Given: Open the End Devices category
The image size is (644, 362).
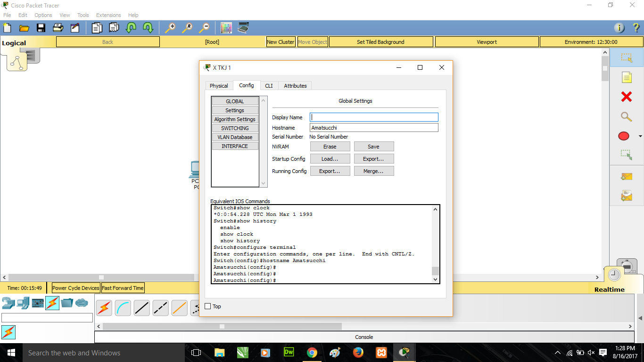Looking at the screenshot, I should pyautogui.click(x=23, y=304).
